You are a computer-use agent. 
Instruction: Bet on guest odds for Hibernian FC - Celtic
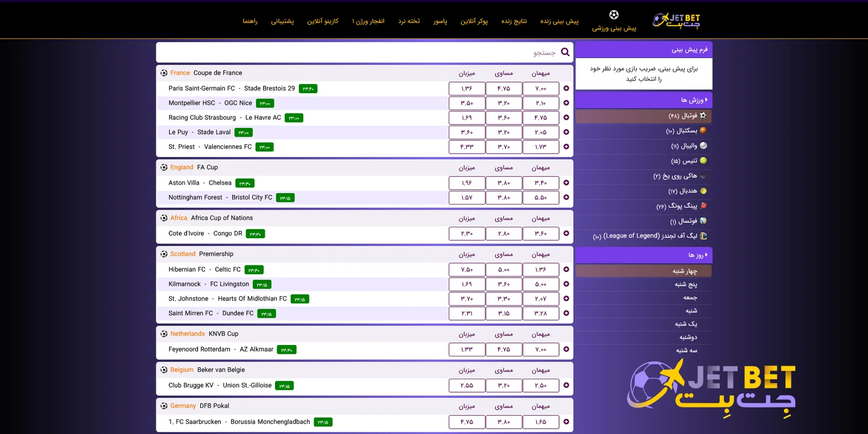[541, 270]
